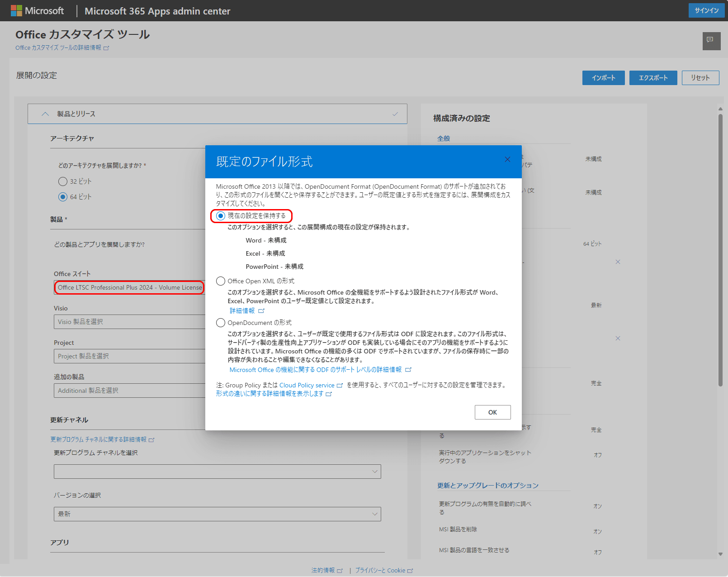728x577 pixels.
Task: Click the external icon beside 更新プログラム チャネル link
Action: point(151,440)
